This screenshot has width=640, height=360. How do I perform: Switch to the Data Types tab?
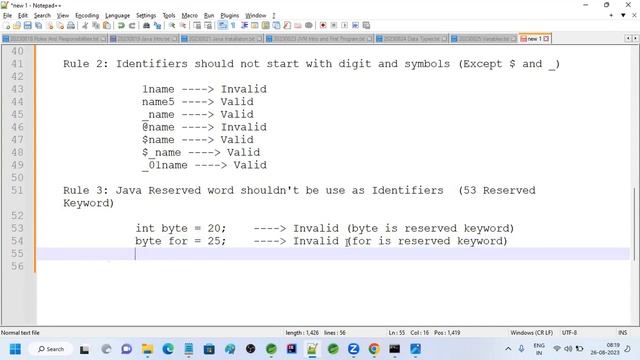coord(411,39)
